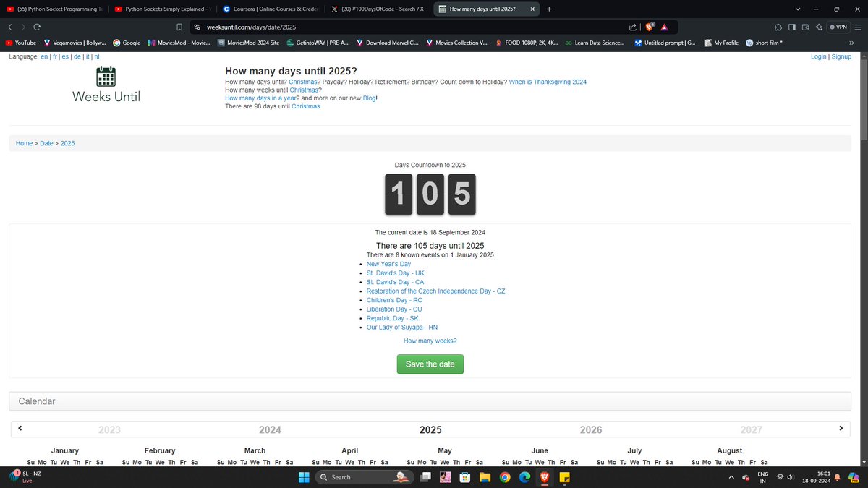
Task: Open the extensions puzzle icon
Action: 778,27
